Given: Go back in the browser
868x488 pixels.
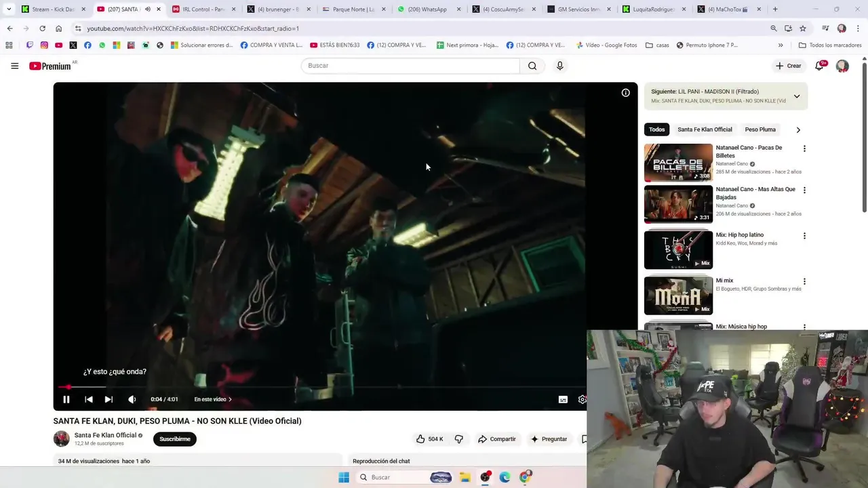Looking at the screenshot, I should click(x=9, y=28).
